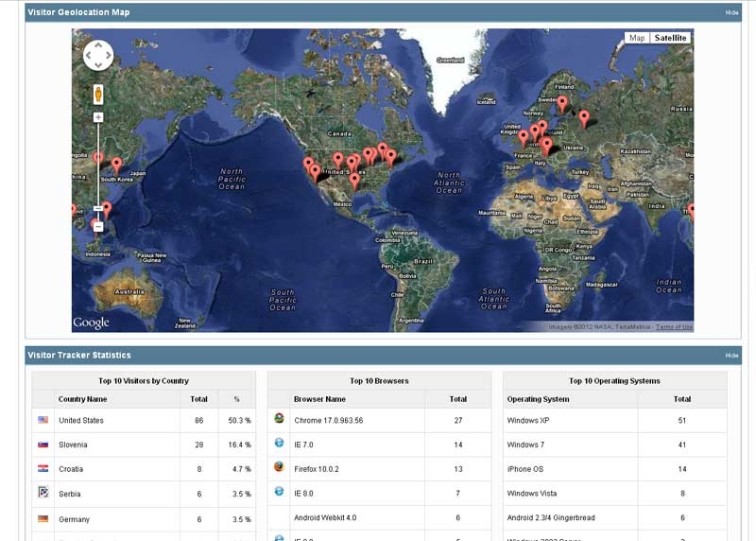The image size is (756, 541).
Task: Click the marker on the map's right edge
Action: [x=691, y=211]
